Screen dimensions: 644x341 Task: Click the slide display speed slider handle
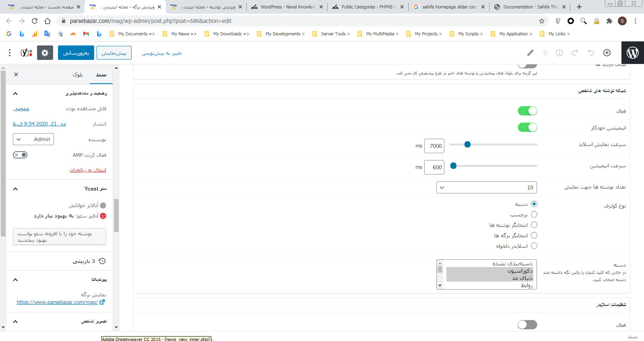point(467,144)
